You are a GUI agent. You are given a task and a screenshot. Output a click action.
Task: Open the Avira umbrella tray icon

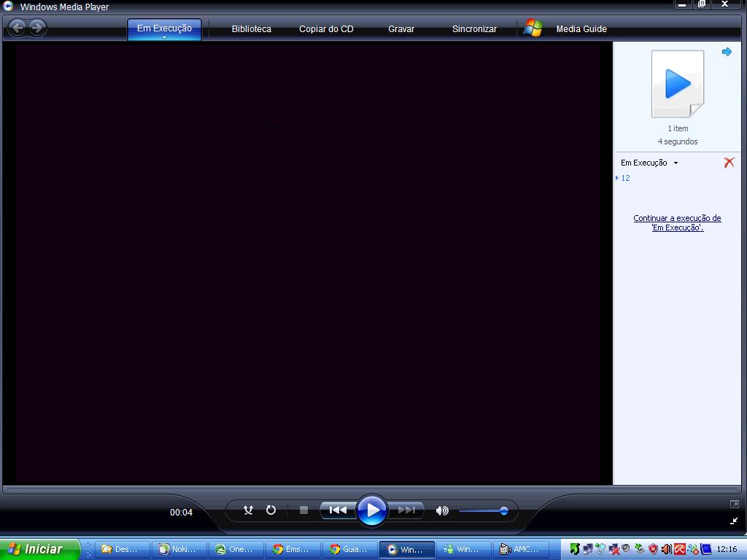(680, 549)
